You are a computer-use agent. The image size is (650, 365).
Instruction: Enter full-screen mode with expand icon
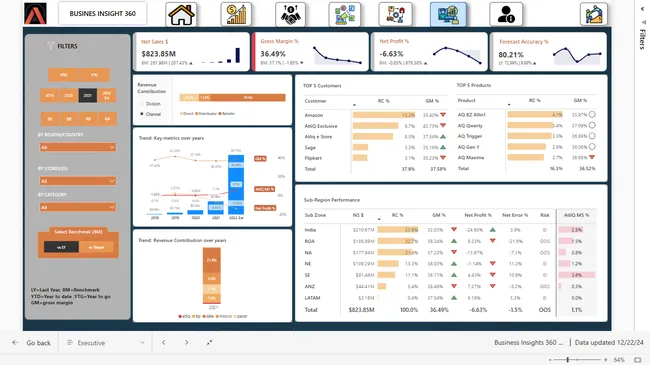pyautogui.click(x=209, y=343)
